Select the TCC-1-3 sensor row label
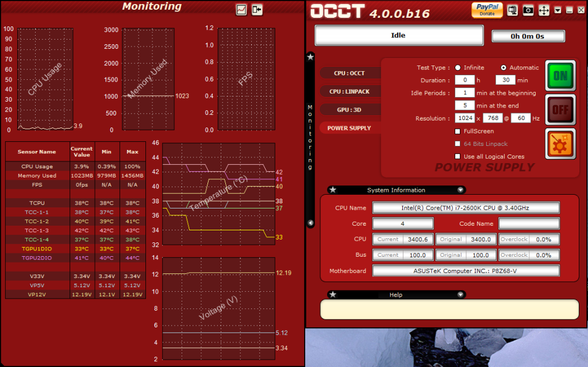The width and height of the screenshot is (588, 367). [x=37, y=230]
